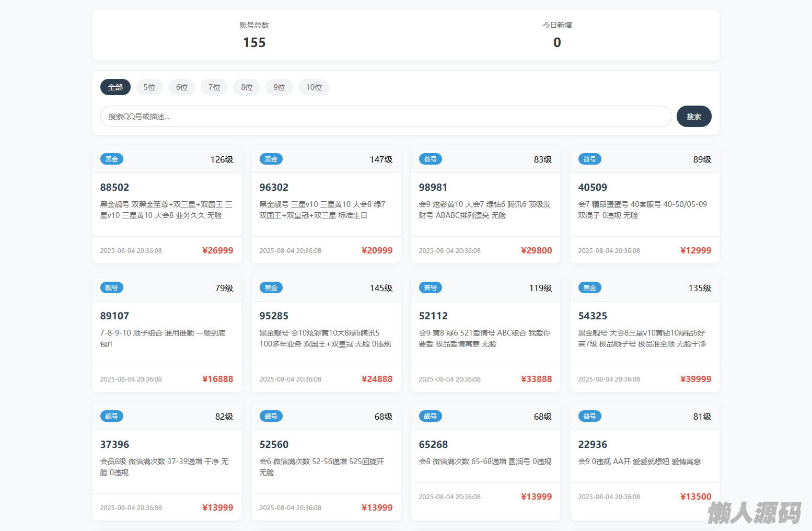The width and height of the screenshot is (812, 531).
Task: Click the 靓号 badge on card 89107
Action: click(111, 288)
